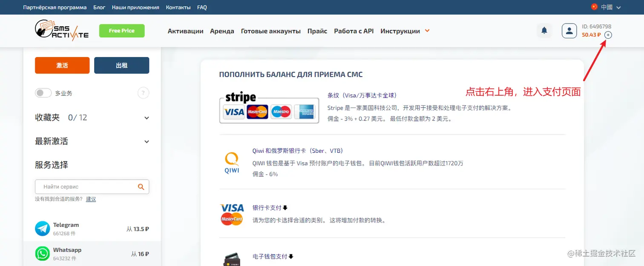Image resolution: width=644 pixels, height=266 pixels.
Task: Click the China flag icon
Action: tap(594, 7)
